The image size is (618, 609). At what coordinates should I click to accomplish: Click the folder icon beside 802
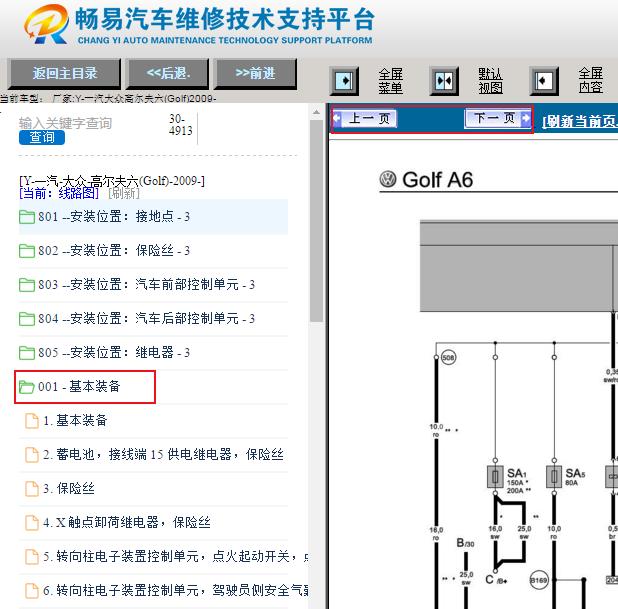coord(27,251)
